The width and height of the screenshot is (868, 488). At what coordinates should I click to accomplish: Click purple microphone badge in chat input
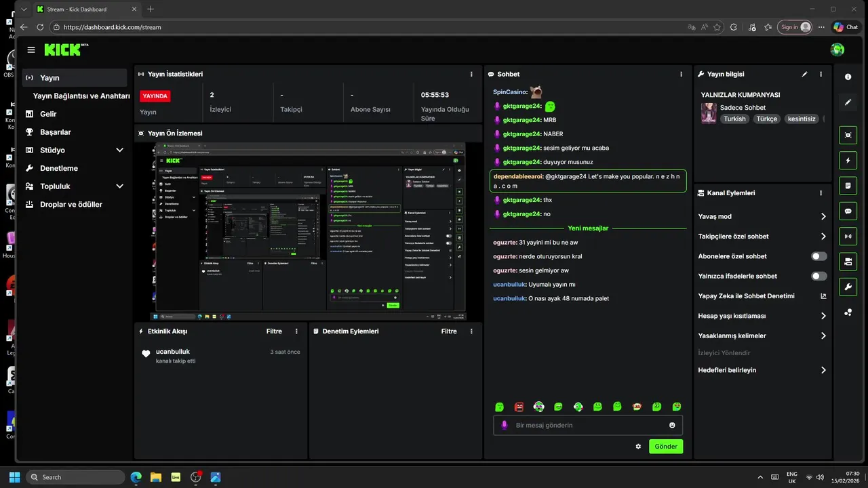[x=504, y=425]
